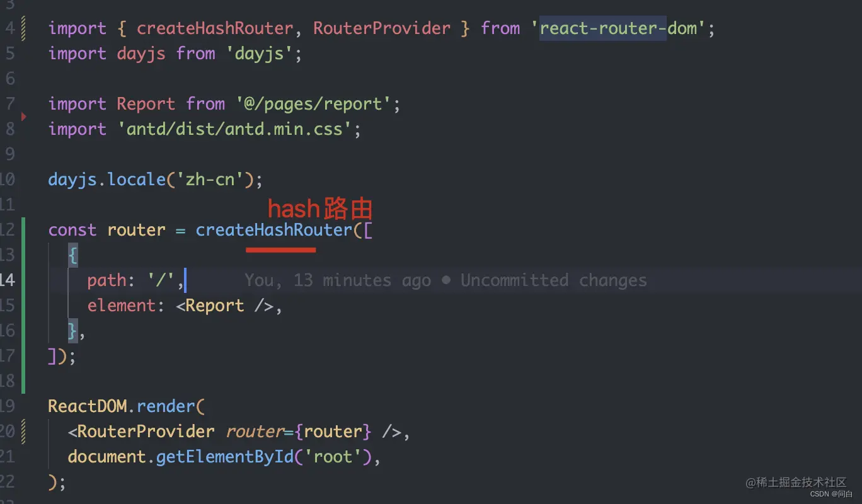Viewport: 862px width, 504px height.
Task: Click the italic router attribute name on line 20
Action: tap(254, 432)
